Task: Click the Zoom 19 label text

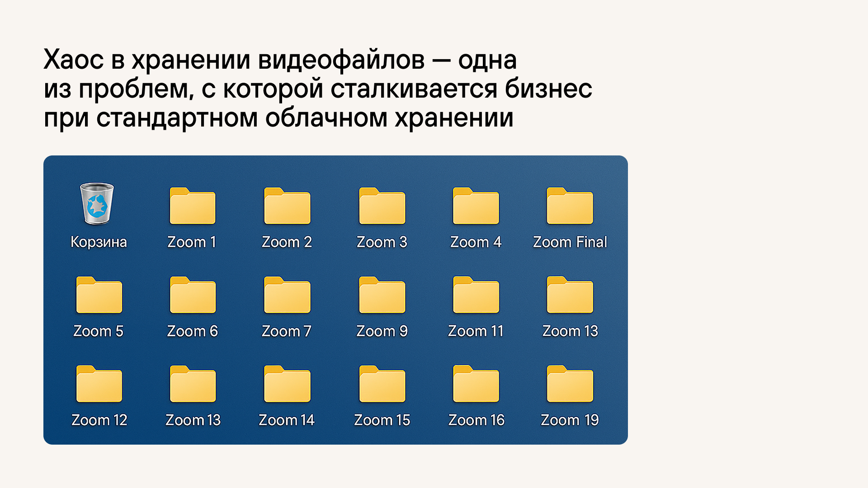Action: (570, 420)
